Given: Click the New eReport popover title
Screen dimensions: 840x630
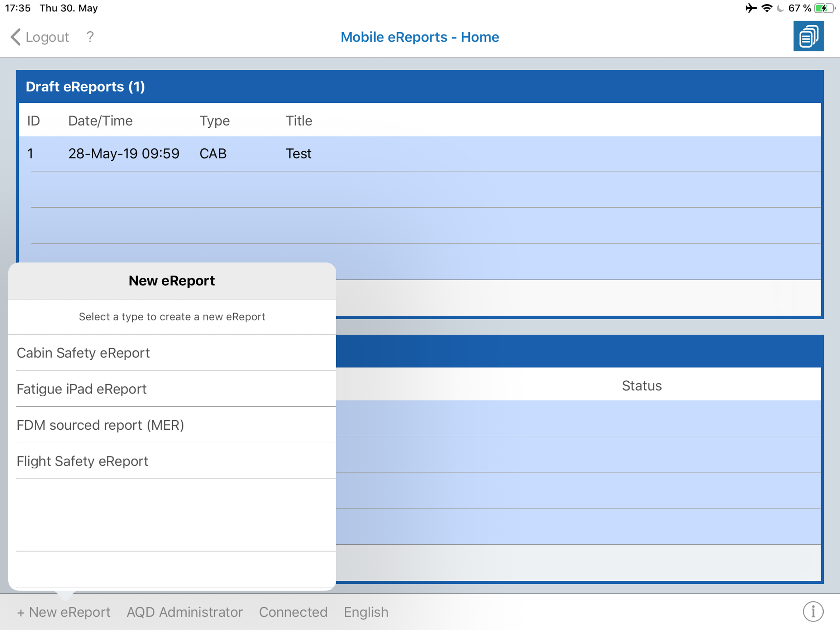Looking at the screenshot, I should click(x=172, y=281).
